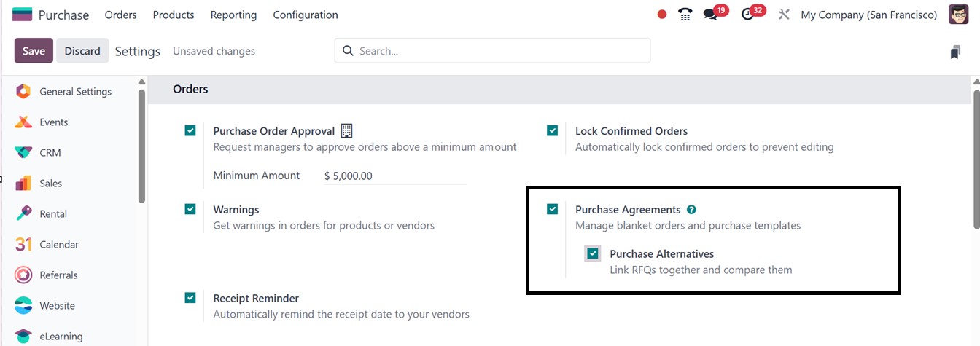This screenshot has height=346, width=980.
Task: Select CRM in settings sidebar
Action: (50, 153)
